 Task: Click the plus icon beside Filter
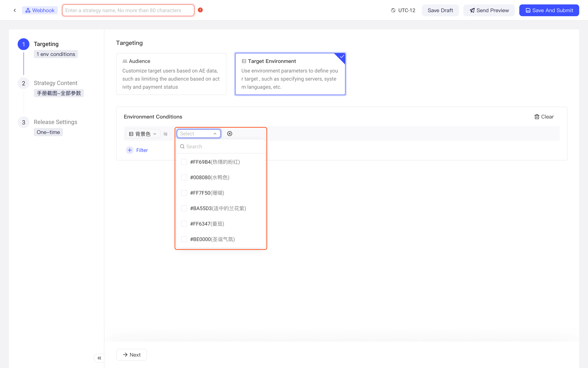tap(130, 150)
